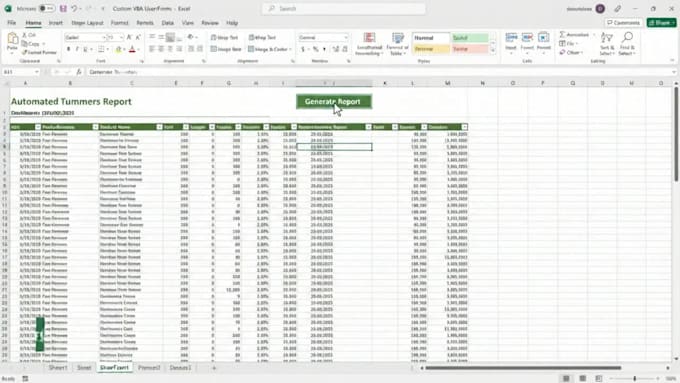680x383 pixels.
Task: Switch to the Sheet1 worksheet tab
Action: (x=58, y=368)
